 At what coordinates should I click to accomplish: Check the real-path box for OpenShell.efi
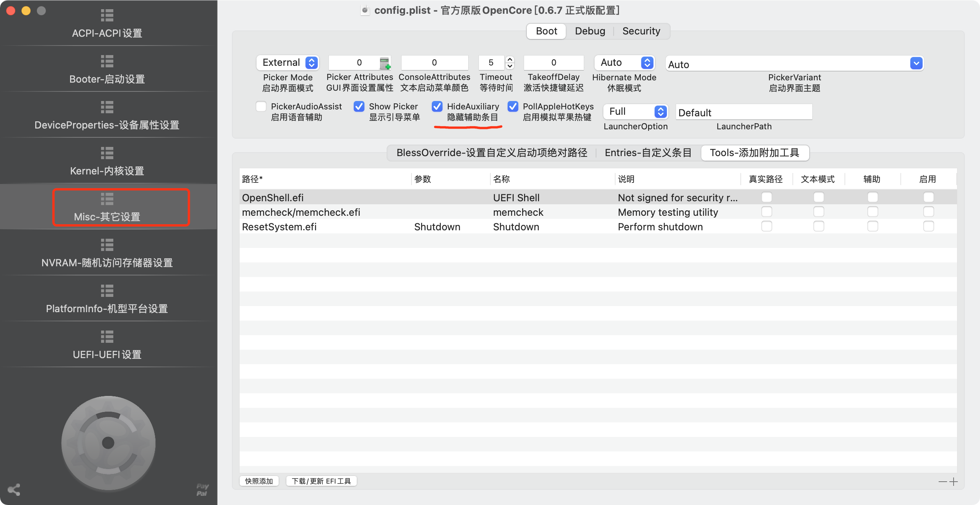click(x=766, y=197)
